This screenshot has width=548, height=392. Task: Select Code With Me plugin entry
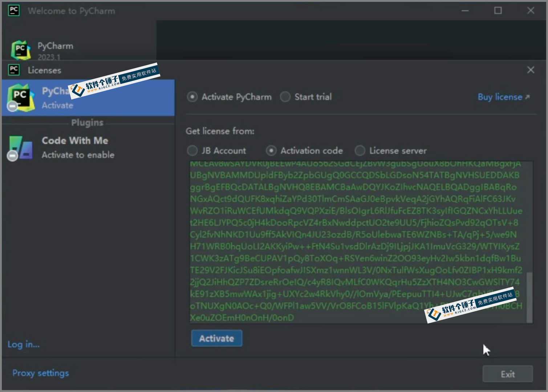(x=88, y=147)
